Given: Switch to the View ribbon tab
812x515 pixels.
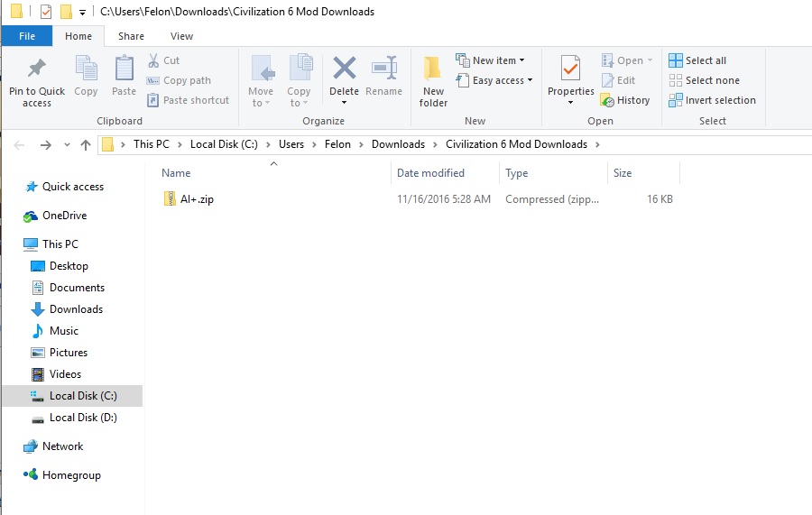Looking at the screenshot, I should tap(181, 36).
